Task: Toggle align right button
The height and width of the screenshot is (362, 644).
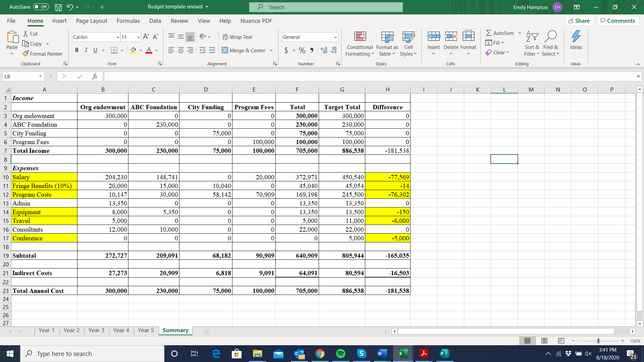Action: 190,50
